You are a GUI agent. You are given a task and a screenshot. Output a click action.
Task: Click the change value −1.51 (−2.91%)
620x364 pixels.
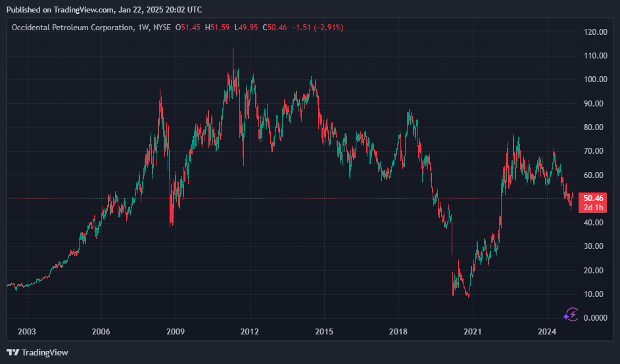[317, 28]
